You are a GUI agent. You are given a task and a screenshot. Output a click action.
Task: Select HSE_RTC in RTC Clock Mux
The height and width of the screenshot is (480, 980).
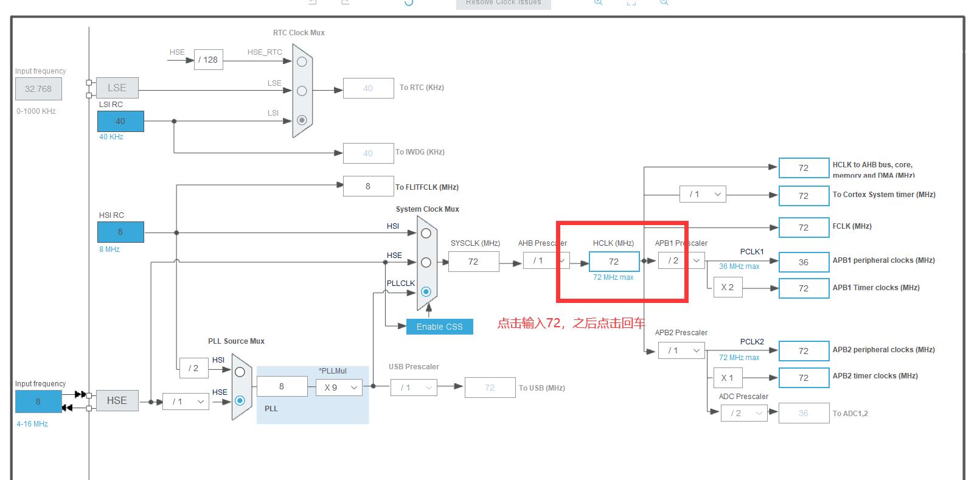[x=302, y=61]
